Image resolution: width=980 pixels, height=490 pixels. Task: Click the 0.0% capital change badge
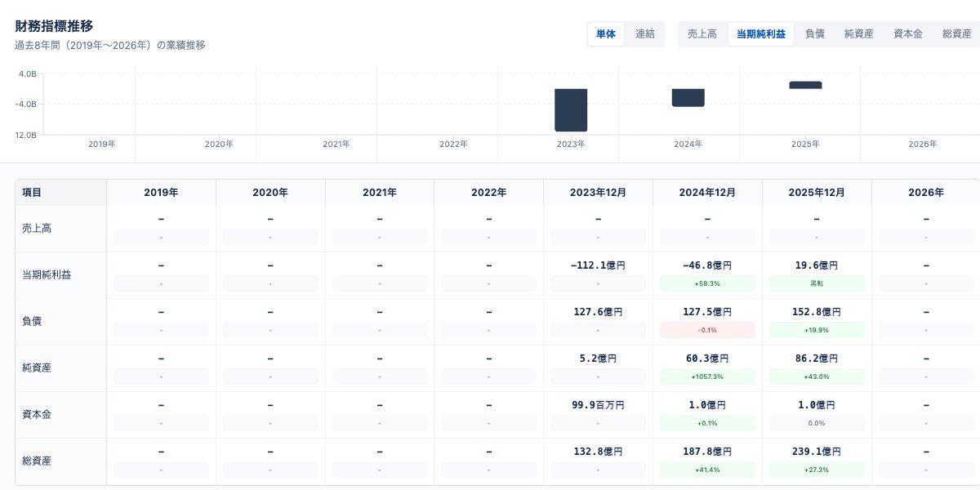pos(817,423)
